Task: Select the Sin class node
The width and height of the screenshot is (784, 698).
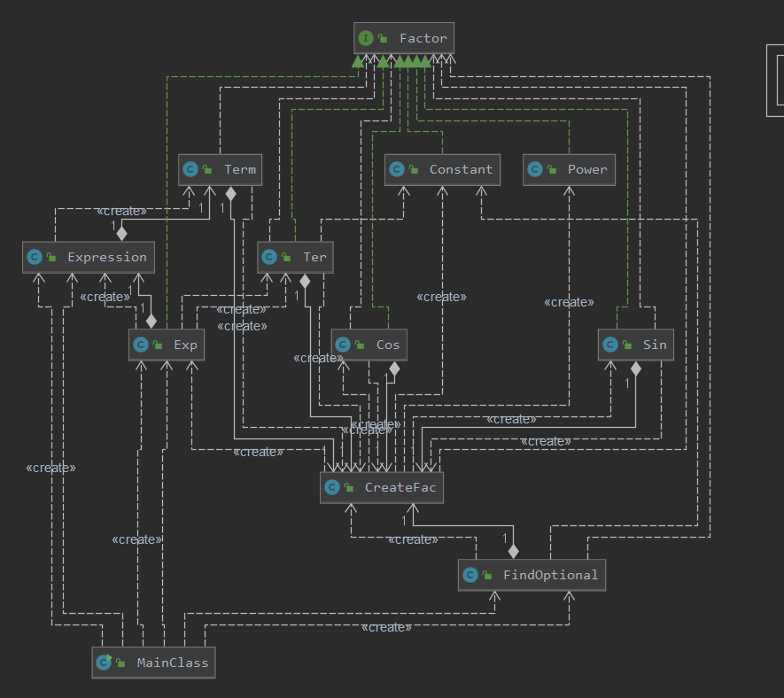Action: 635,345
